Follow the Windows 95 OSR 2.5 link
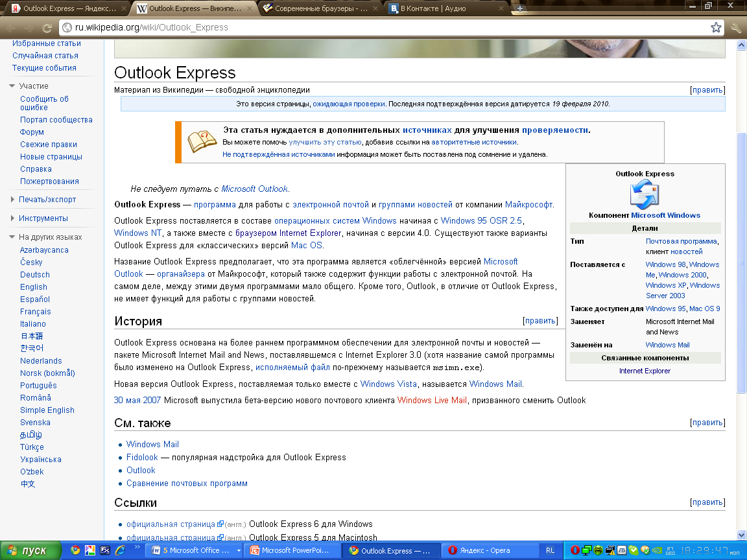The image size is (747, 560). point(481,220)
